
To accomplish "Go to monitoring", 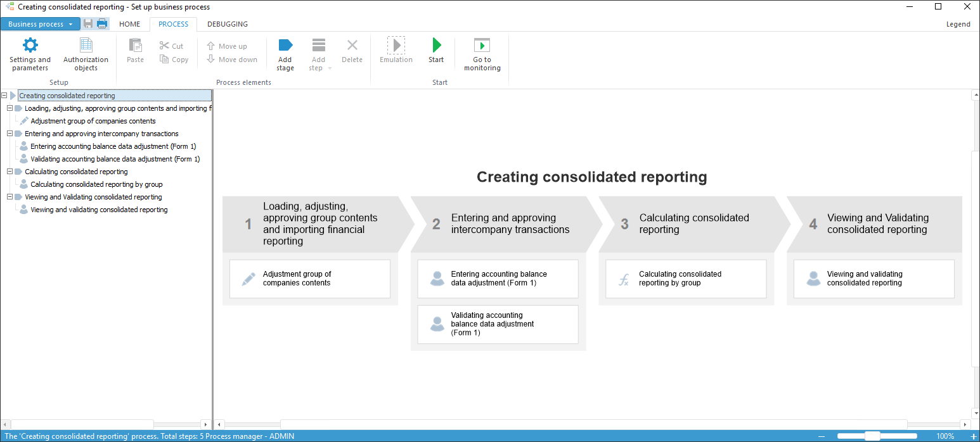I will 482,54.
